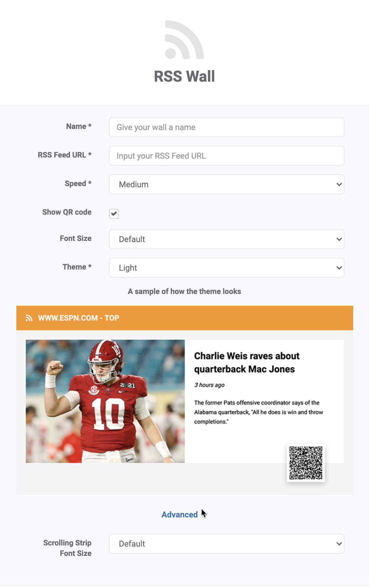The width and height of the screenshot is (369, 588).
Task: Open the Font Size dropdown showing Default
Action: [227, 239]
